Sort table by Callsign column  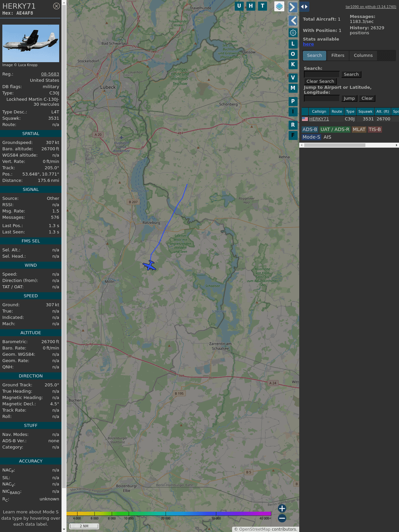point(319,112)
